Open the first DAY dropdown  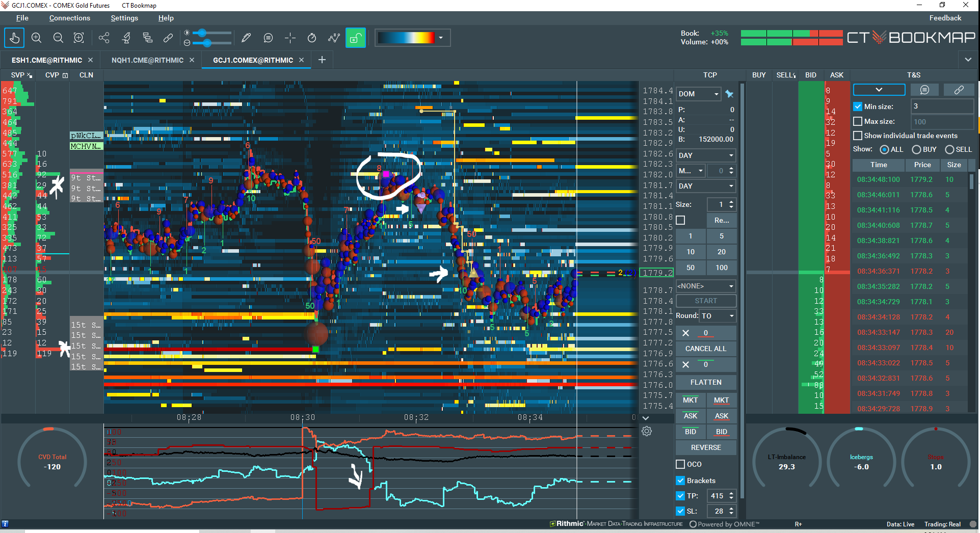pyautogui.click(x=706, y=155)
